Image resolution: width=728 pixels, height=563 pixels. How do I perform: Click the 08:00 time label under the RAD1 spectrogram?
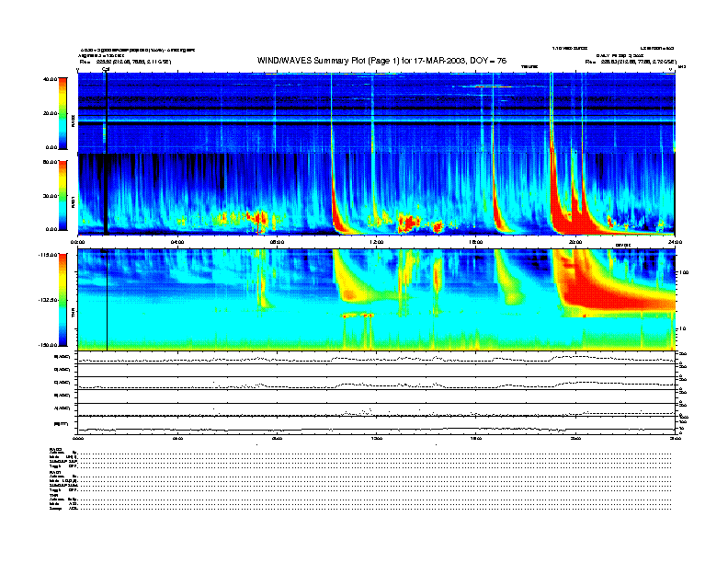click(x=277, y=242)
